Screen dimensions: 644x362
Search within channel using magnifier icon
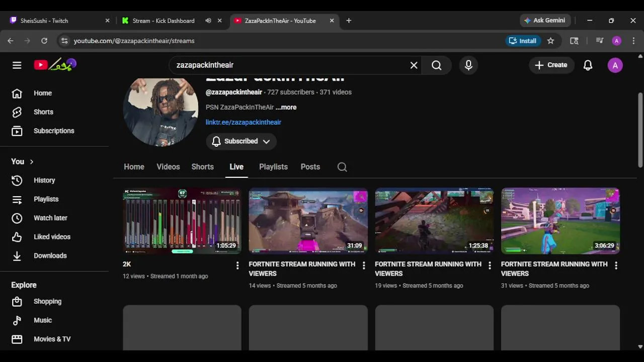tap(342, 167)
